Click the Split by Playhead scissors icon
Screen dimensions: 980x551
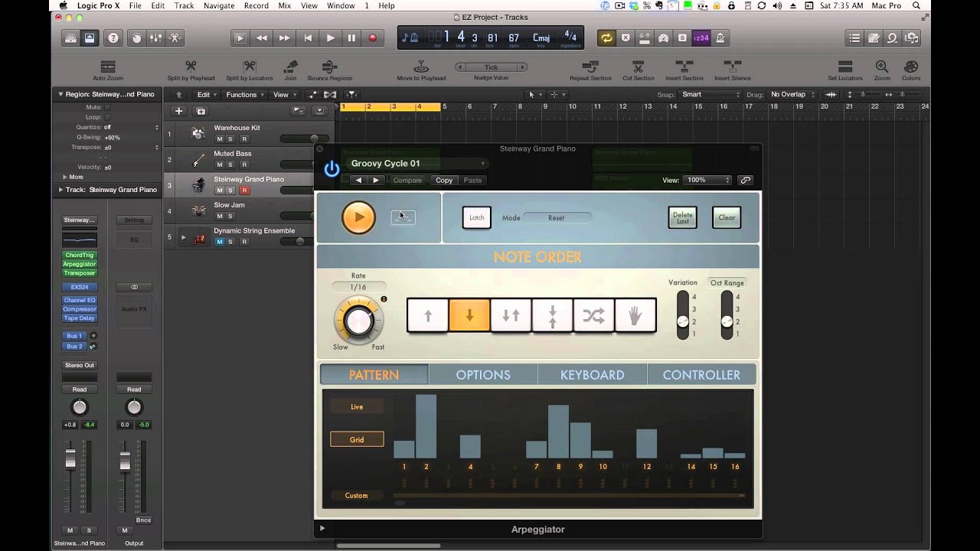191,67
